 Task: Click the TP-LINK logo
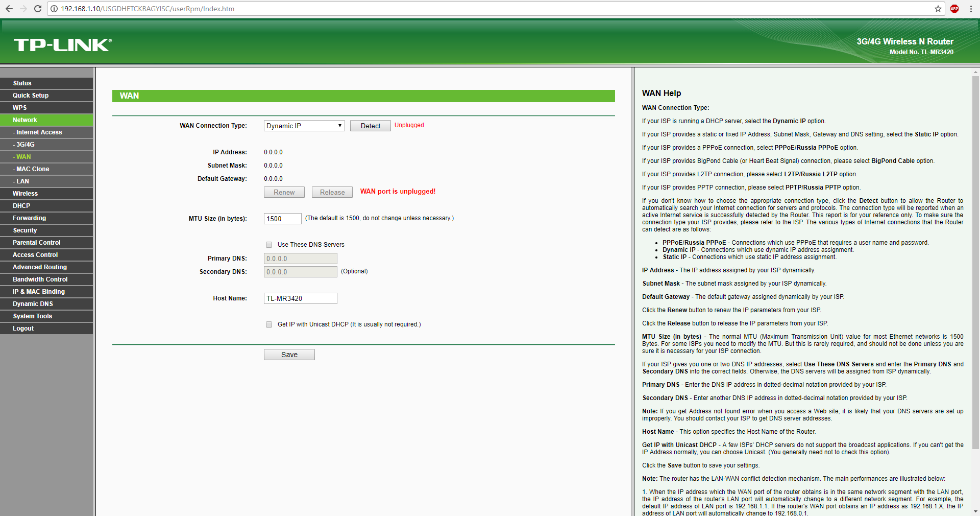point(63,45)
